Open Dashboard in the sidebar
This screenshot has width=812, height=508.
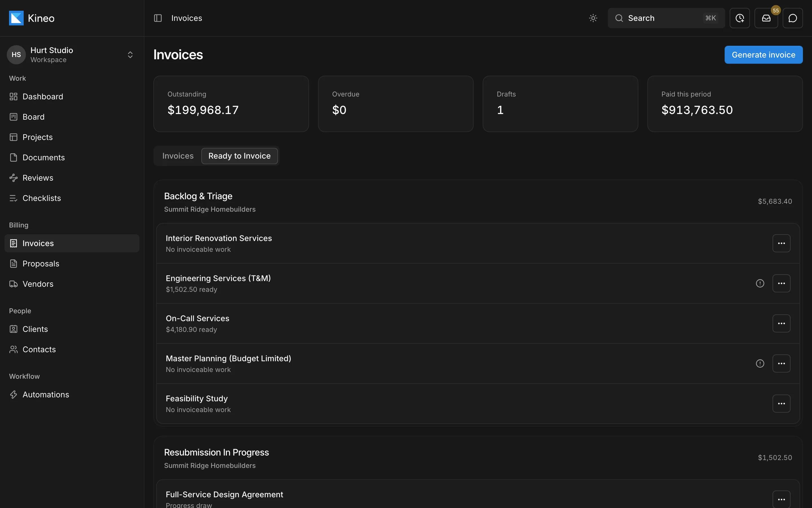[72, 97]
